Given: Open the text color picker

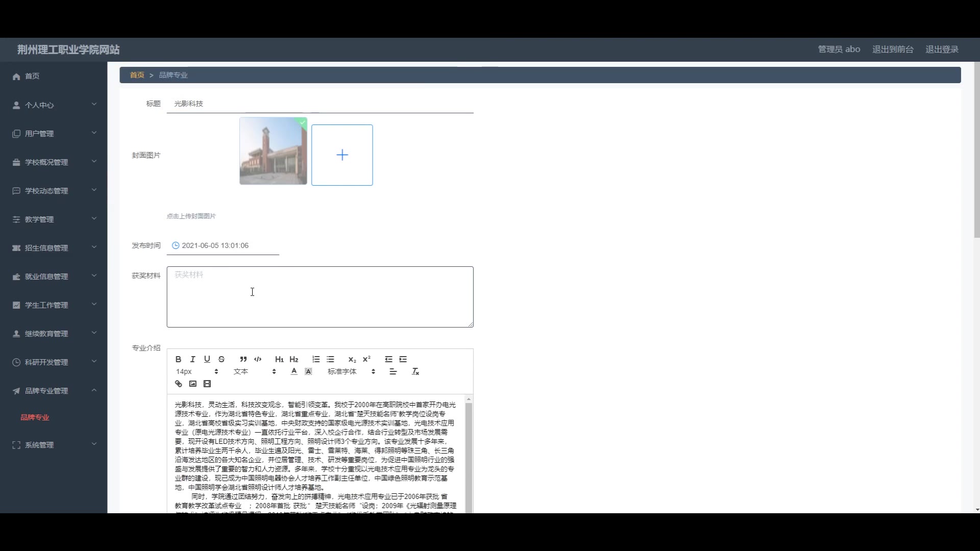Looking at the screenshot, I should tap(294, 371).
